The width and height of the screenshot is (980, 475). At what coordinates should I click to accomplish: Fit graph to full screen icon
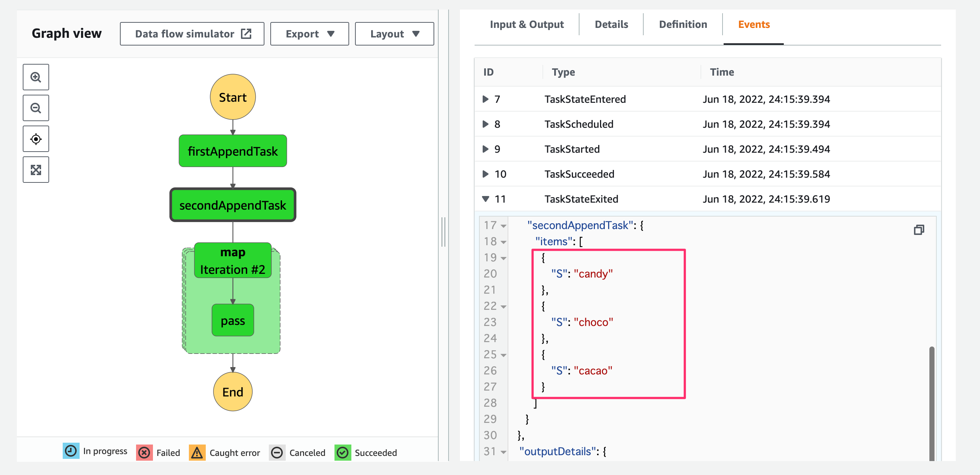pyautogui.click(x=36, y=170)
